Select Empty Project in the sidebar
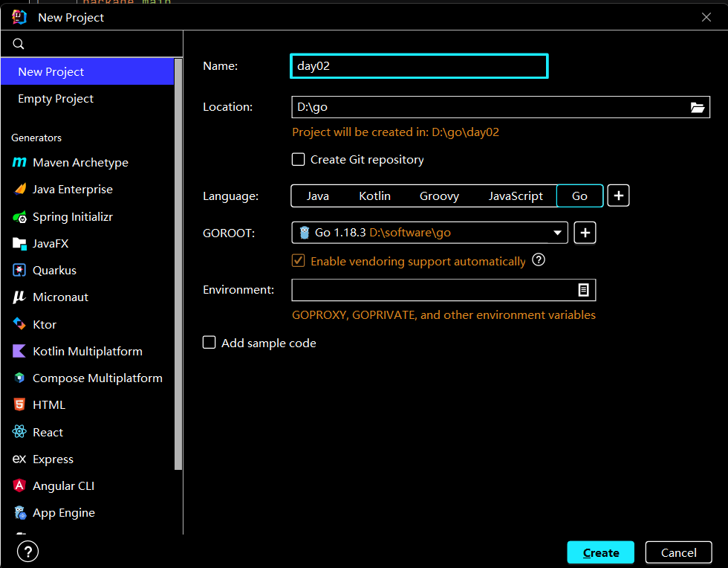Viewport: 728px width, 568px height. [x=88, y=99]
